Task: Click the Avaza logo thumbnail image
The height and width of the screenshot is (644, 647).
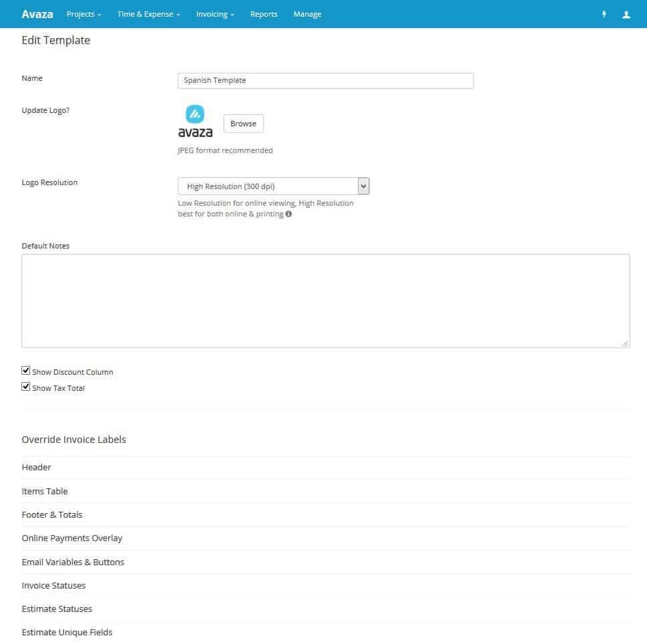Action: coord(195,121)
